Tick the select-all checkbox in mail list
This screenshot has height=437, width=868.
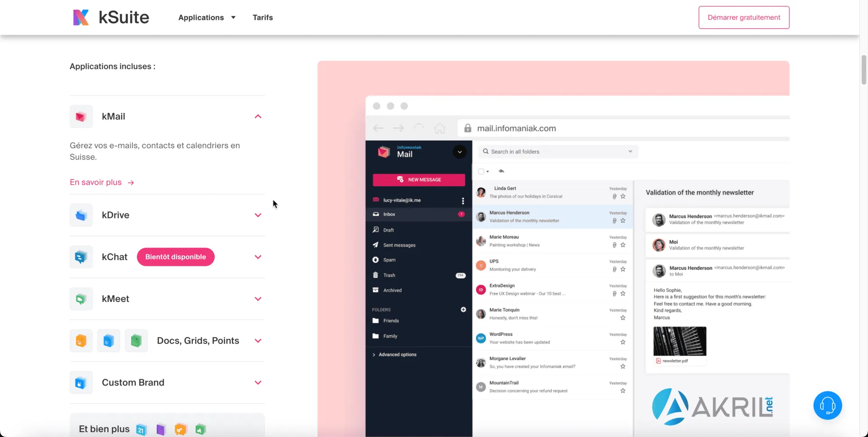[x=481, y=172]
